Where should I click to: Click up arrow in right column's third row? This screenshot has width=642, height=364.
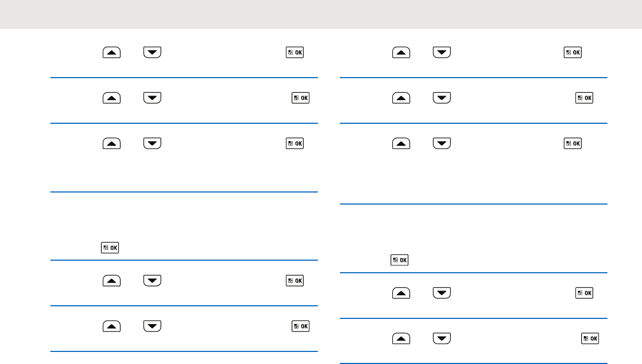point(402,143)
